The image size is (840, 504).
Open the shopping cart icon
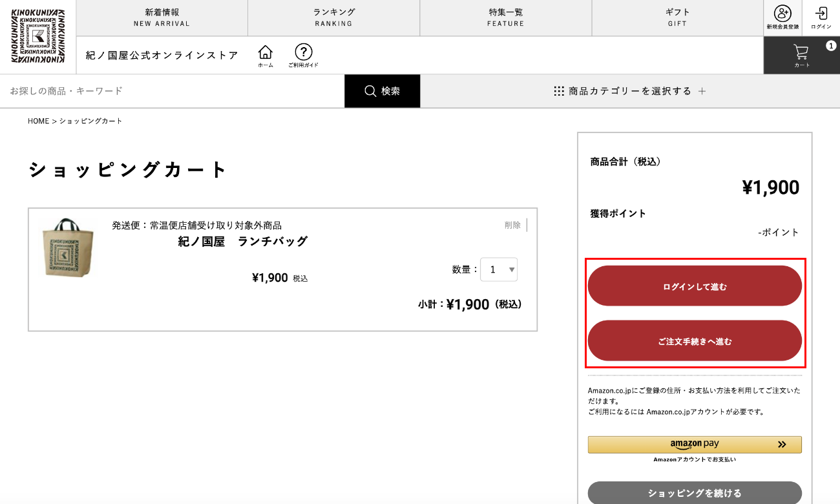click(x=801, y=55)
